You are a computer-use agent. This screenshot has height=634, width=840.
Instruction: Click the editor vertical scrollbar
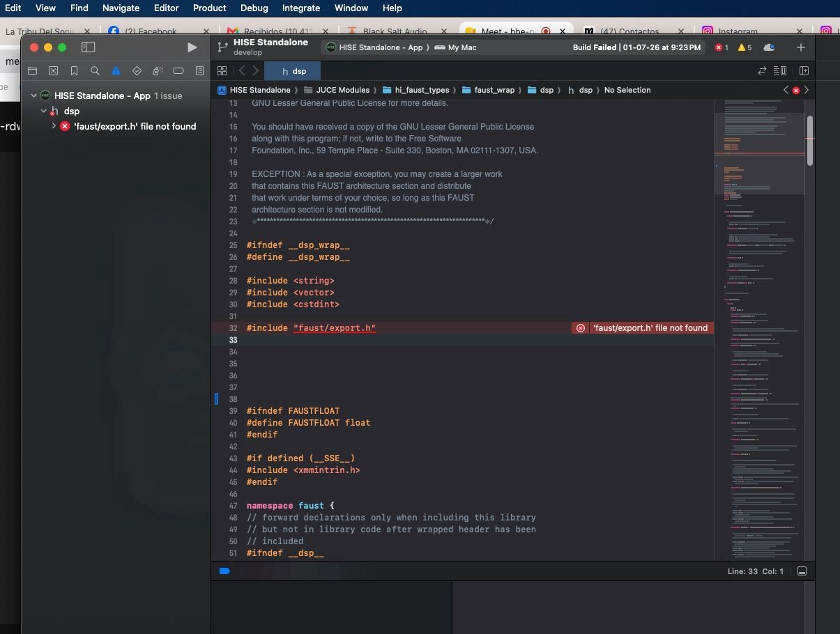coord(810,141)
